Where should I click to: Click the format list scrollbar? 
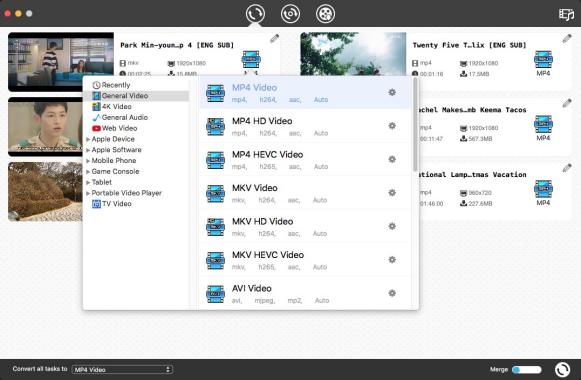pos(415,125)
